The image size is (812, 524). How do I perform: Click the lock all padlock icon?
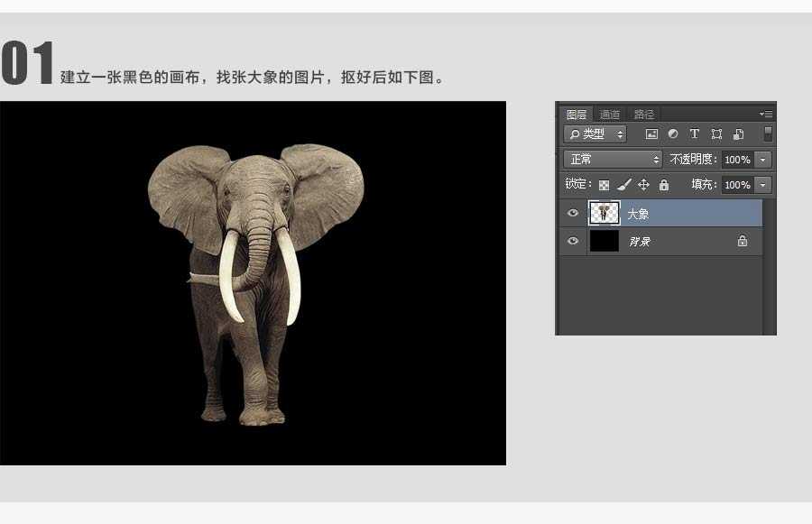(x=664, y=185)
